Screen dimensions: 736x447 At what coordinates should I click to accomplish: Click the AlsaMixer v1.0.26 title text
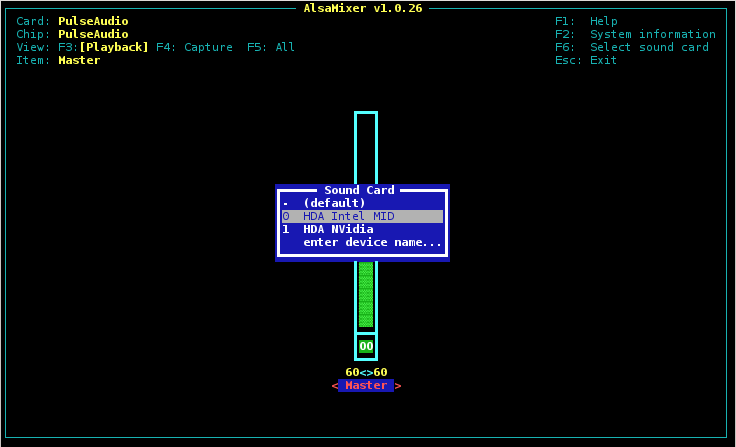362,8
